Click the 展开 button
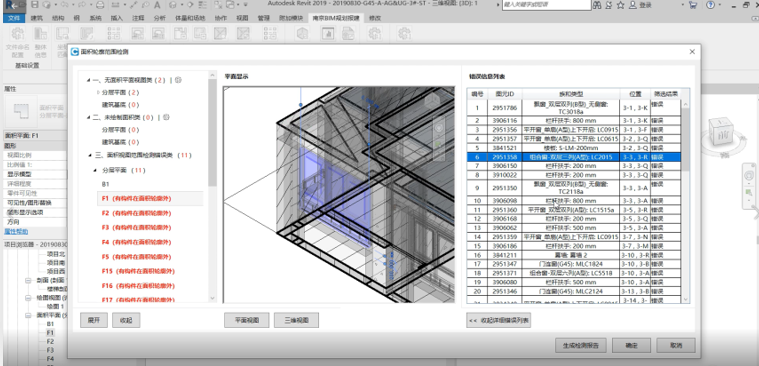This screenshot has height=366, width=759. (94, 320)
